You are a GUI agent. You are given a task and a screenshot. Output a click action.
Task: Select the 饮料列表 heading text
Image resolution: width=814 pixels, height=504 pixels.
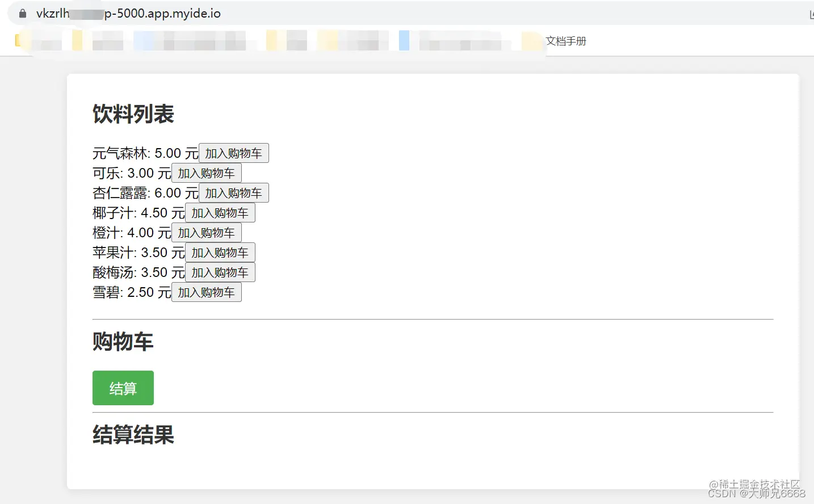(133, 114)
